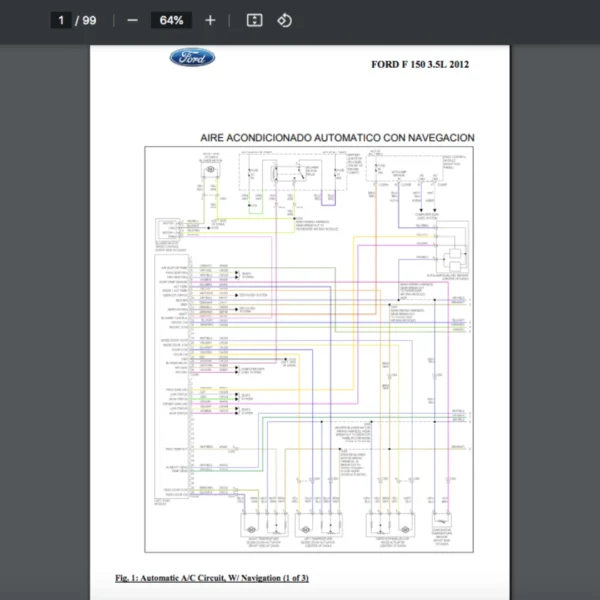Click the Fig. 1 Automatic A/C Circuit caption

coord(212,579)
